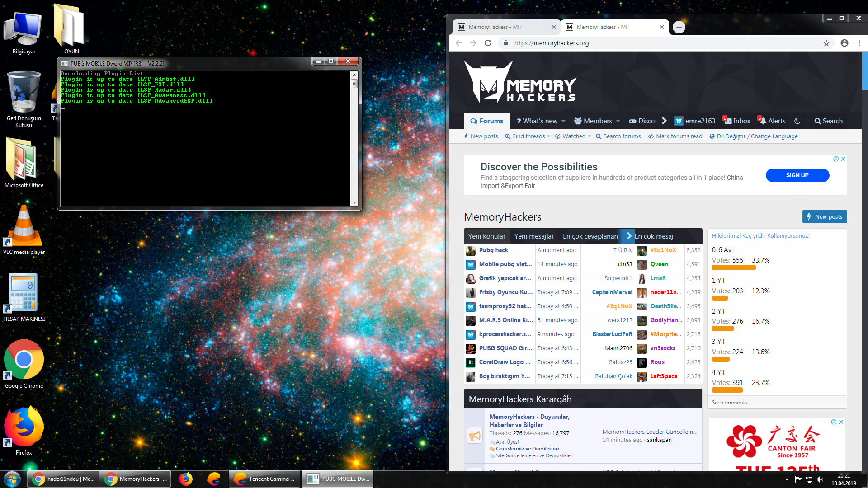Click the SIGN UP ad button
The height and width of the screenshot is (488, 868).
pyautogui.click(x=797, y=175)
